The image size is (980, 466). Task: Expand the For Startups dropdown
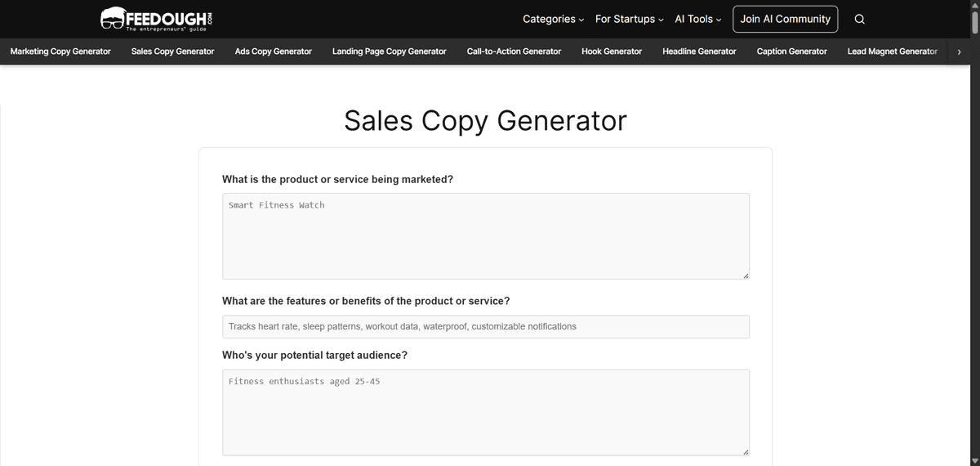tap(629, 19)
